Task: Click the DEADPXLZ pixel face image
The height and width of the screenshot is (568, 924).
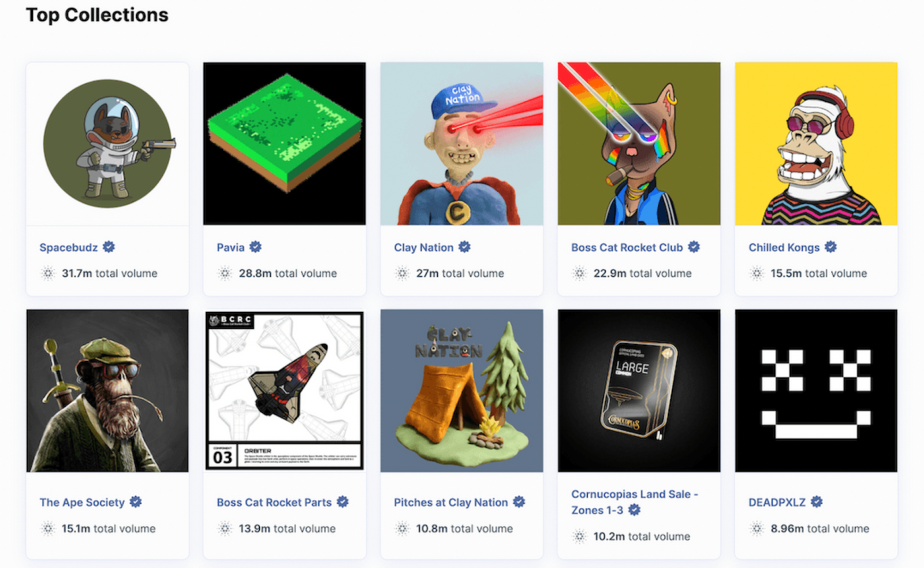Action: [816, 391]
